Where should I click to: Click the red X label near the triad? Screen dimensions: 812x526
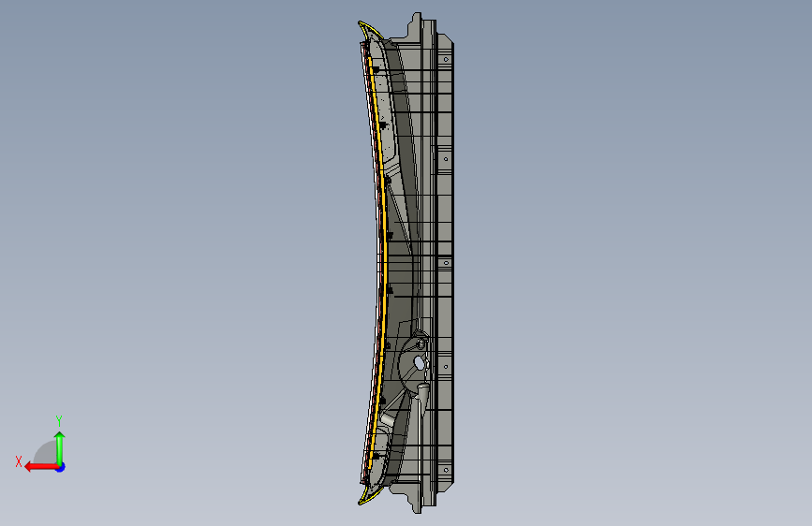[19, 461]
